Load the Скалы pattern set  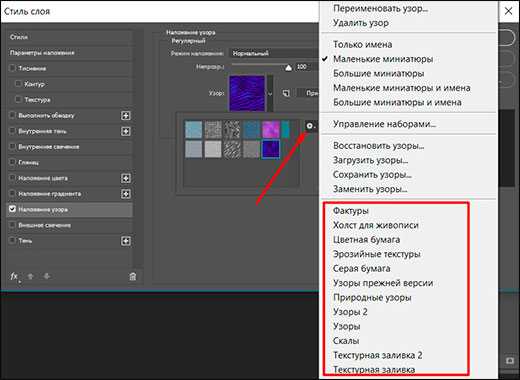[x=346, y=341]
